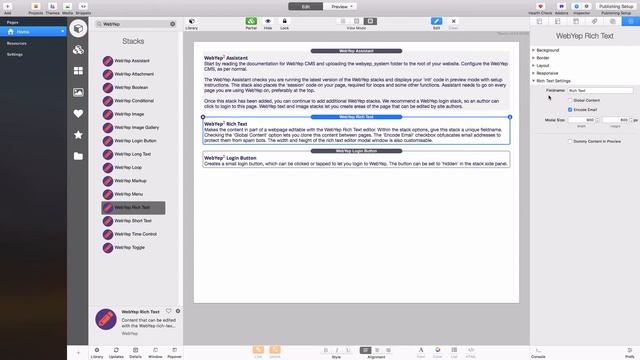Screen dimensions: 640x360
Task: Show starred items star icon in sidebar
Action: (x=78, y=135)
